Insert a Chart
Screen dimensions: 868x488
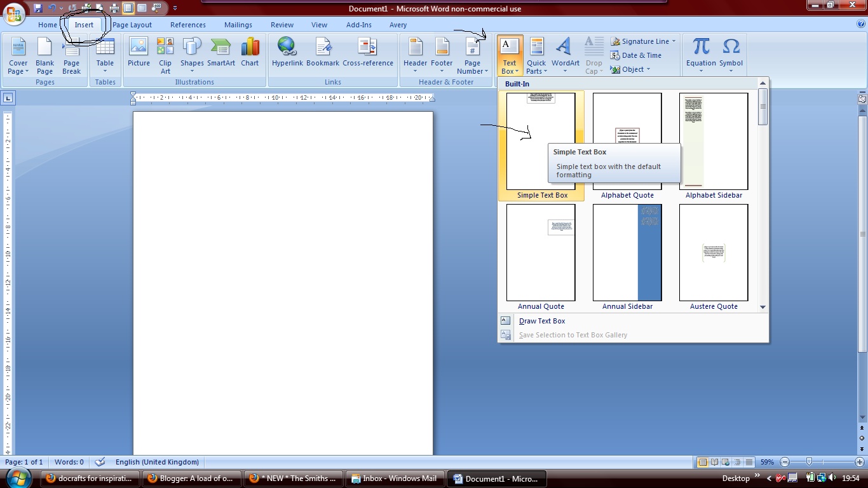(x=250, y=52)
